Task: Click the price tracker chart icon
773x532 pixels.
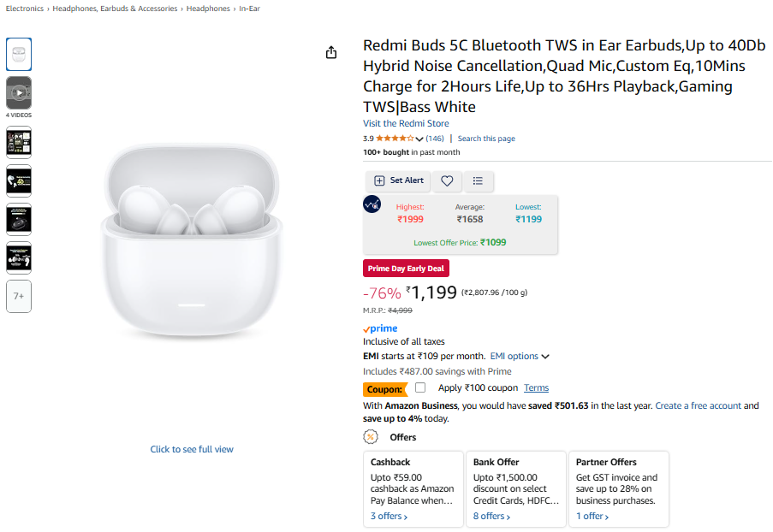Action: click(x=372, y=204)
